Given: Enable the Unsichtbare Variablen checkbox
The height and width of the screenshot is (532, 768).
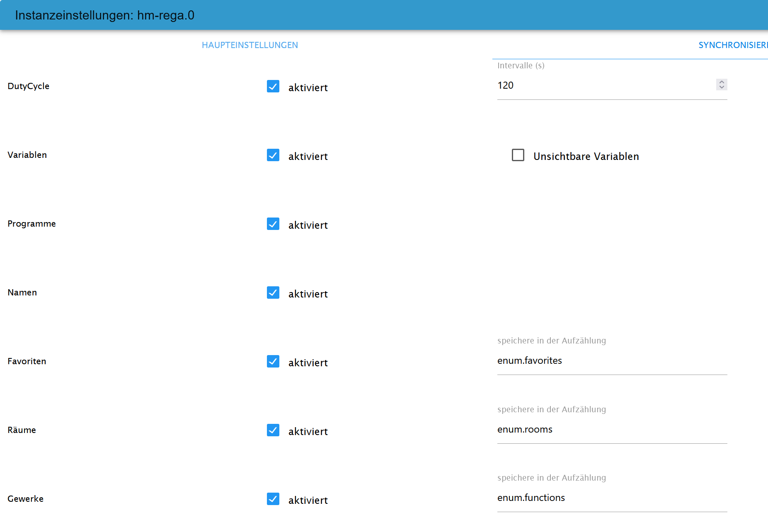Looking at the screenshot, I should (518, 155).
